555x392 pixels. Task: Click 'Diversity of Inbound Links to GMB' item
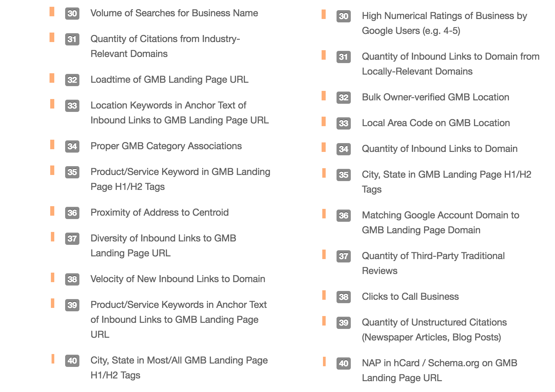163,246
